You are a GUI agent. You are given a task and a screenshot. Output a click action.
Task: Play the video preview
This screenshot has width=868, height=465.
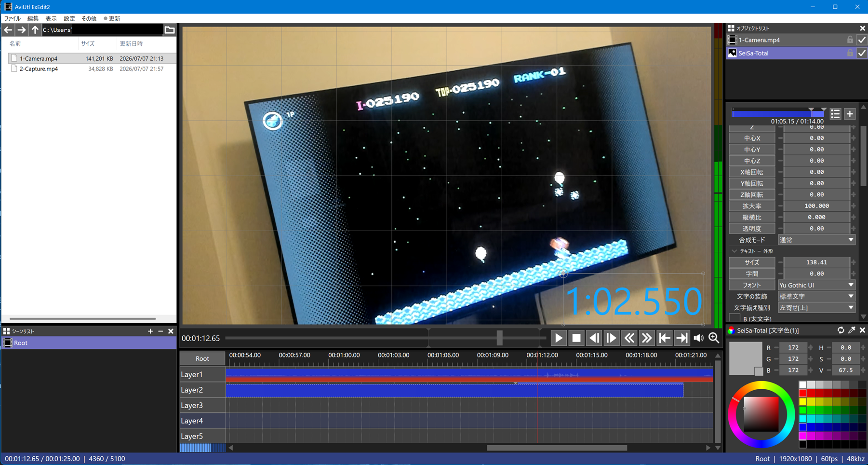(x=559, y=338)
